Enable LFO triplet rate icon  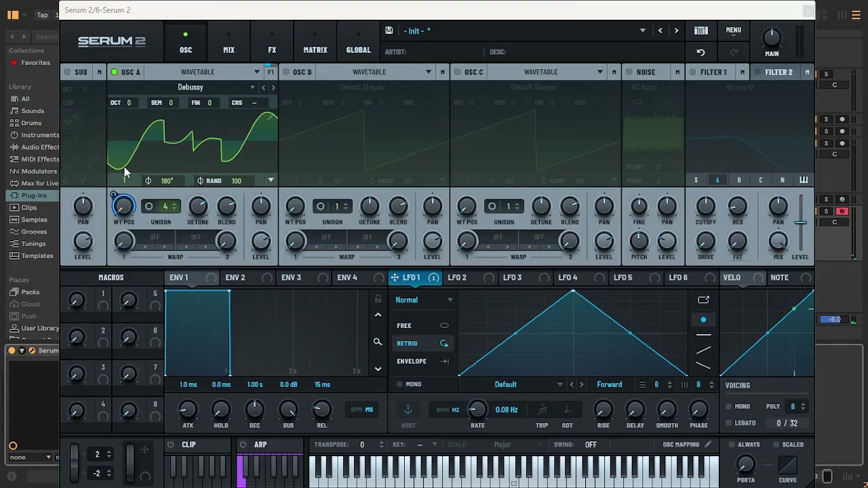pyautogui.click(x=542, y=409)
